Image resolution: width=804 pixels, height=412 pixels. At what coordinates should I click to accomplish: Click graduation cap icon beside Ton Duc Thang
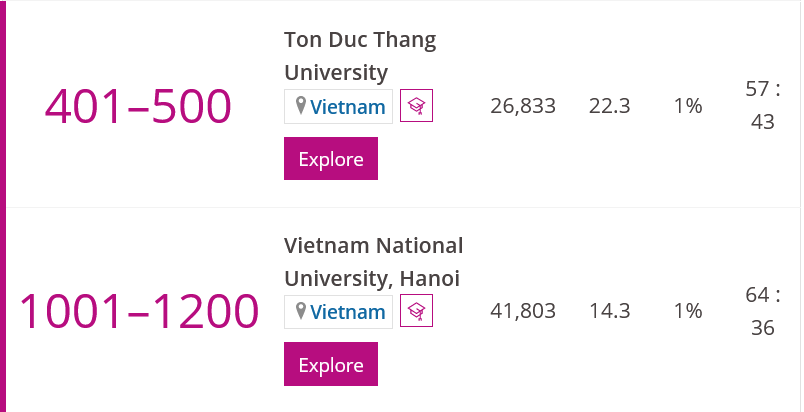click(416, 106)
